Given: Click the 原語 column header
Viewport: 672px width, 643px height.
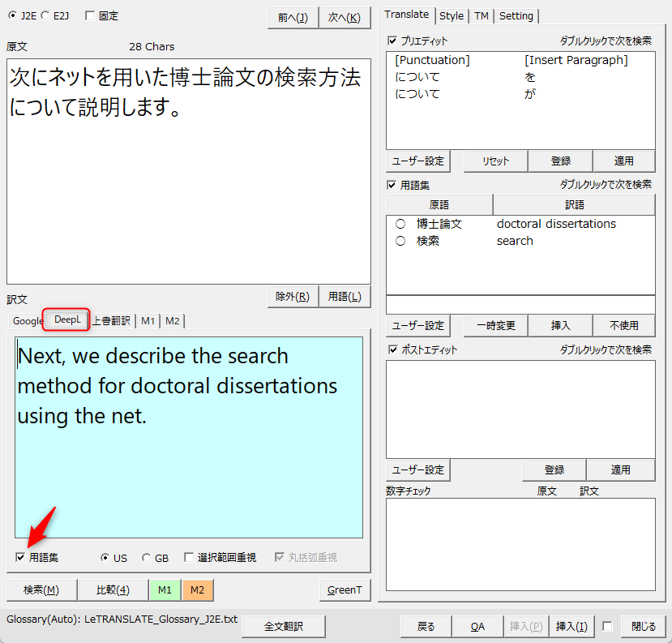Looking at the screenshot, I should 439,204.
